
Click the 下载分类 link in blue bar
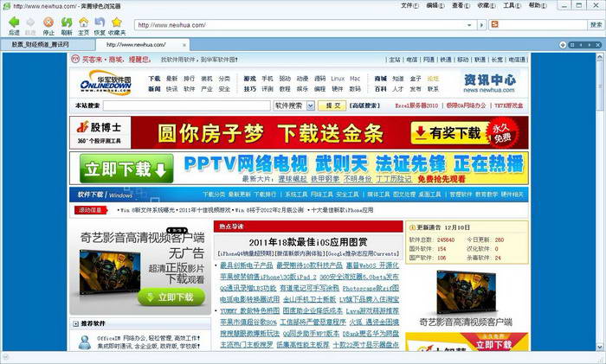coord(214,195)
